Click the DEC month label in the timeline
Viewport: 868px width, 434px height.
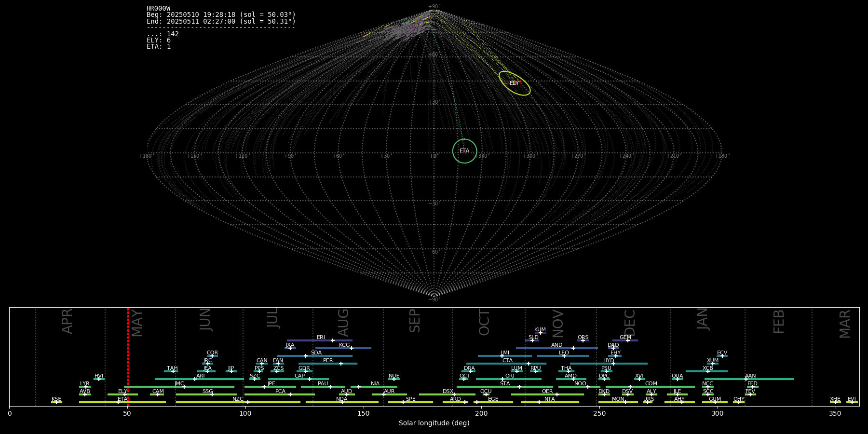coord(630,323)
